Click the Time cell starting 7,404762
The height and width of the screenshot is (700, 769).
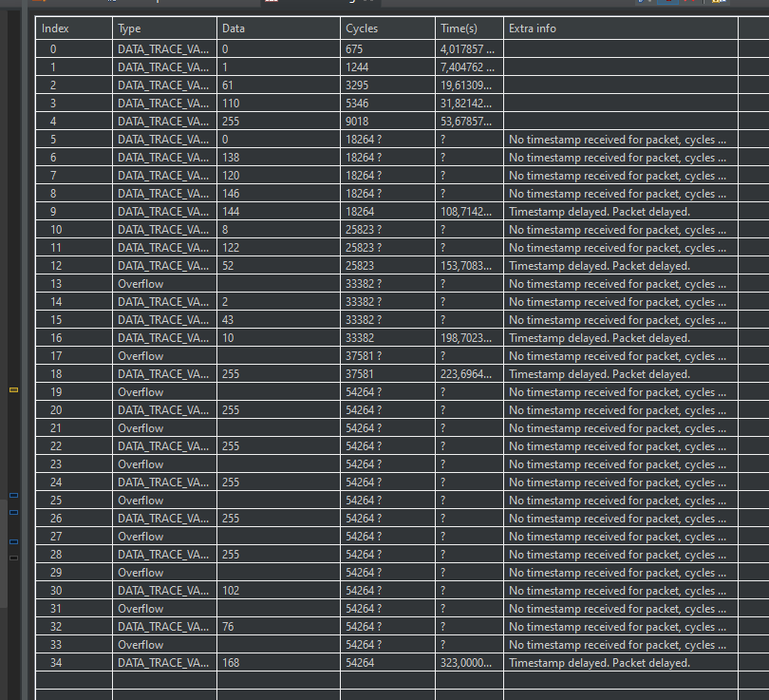pos(469,67)
